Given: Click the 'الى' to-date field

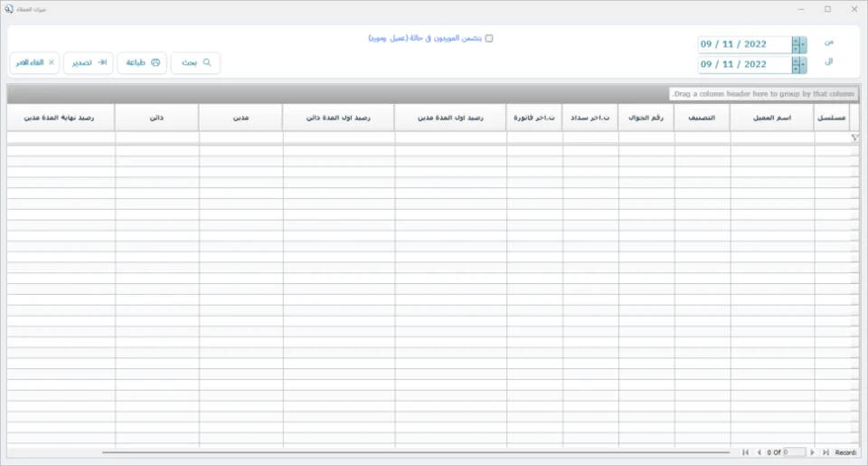Looking at the screenshot, I should (x=744, y=64).
